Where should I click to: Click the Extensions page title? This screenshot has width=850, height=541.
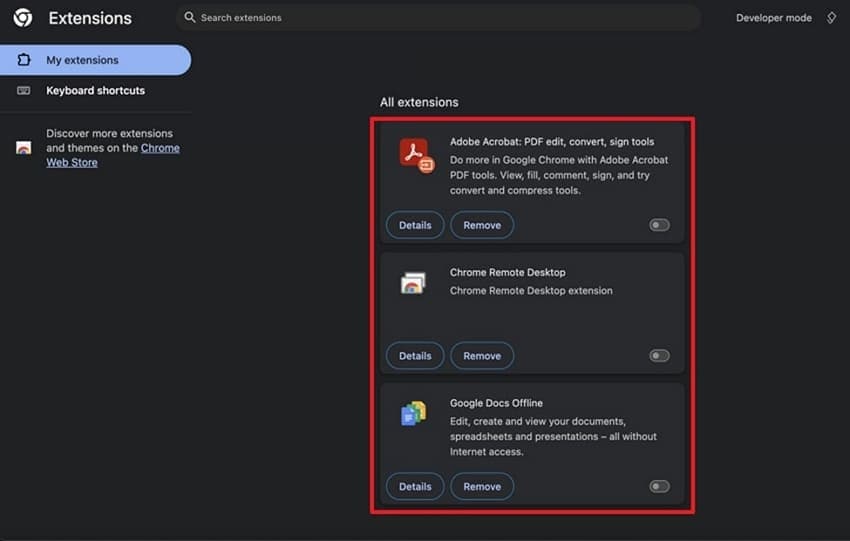point(90,18)
